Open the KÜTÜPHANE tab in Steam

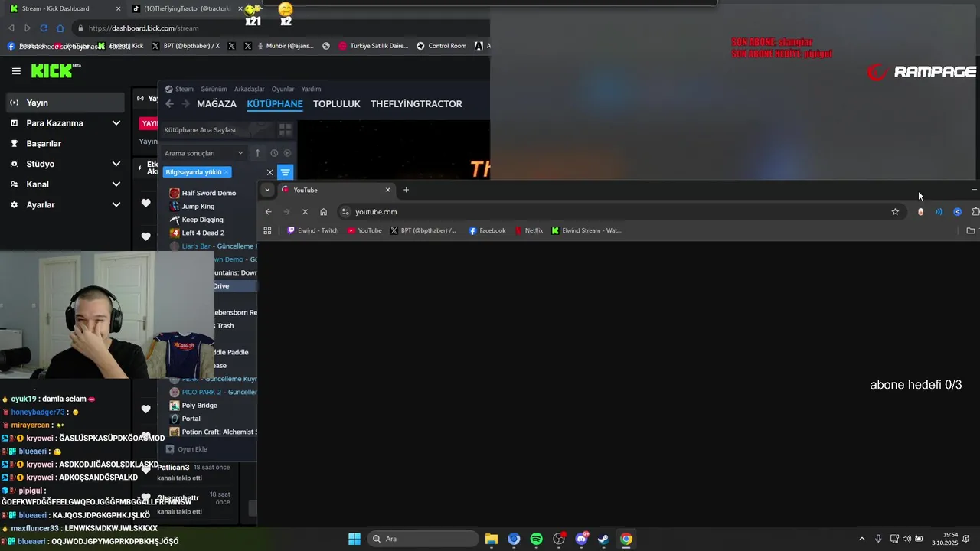[x=275, y=104]
